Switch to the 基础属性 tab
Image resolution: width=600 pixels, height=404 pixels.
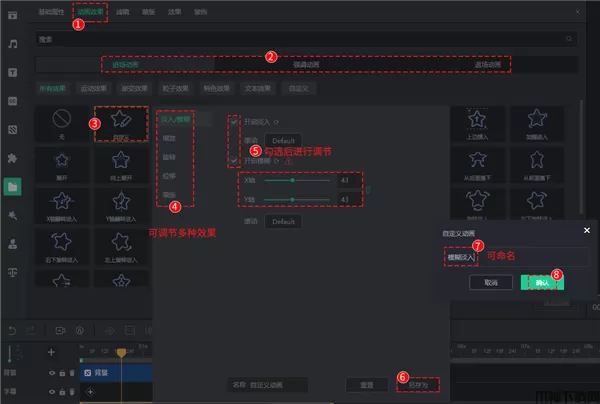tap(51, 12)
